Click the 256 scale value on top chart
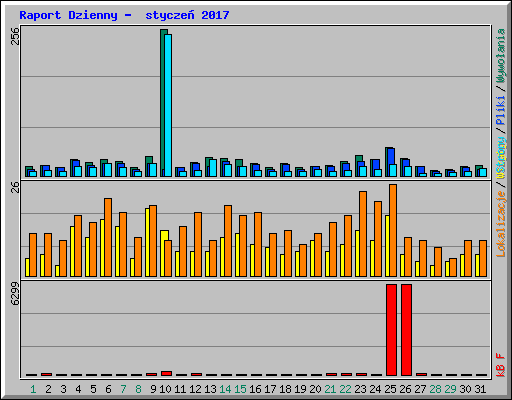The height and width of the screenshot is (400, 512). pyautogui.click(x=15, y=36)
